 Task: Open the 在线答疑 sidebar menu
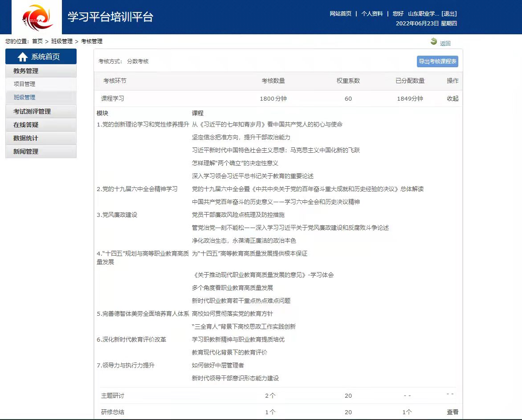[x=26, y=125]
